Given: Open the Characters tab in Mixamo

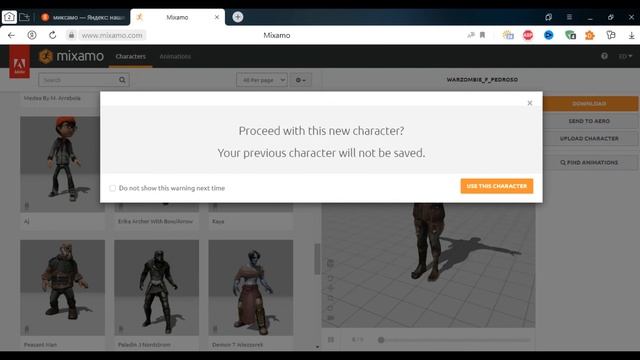Looking at the screenshot, I should 131,56.
